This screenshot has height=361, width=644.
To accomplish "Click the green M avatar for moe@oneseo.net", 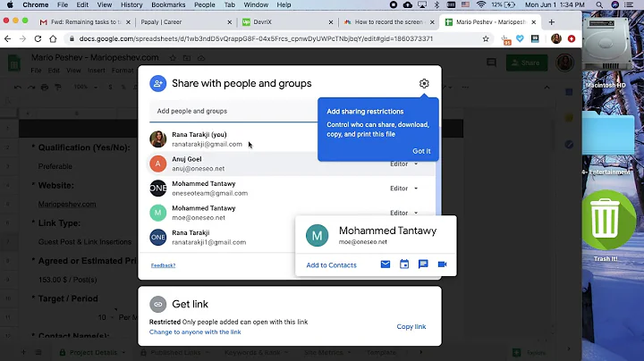I will [x=157, y=213].
